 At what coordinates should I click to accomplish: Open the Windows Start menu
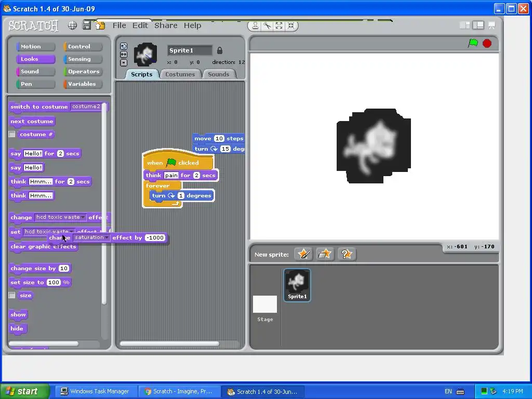tap(25, 391)
